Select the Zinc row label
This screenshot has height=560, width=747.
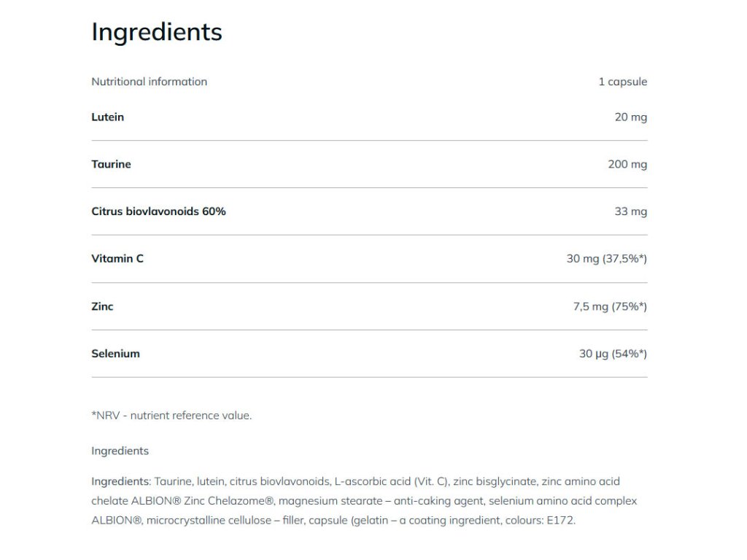[102, 306]
